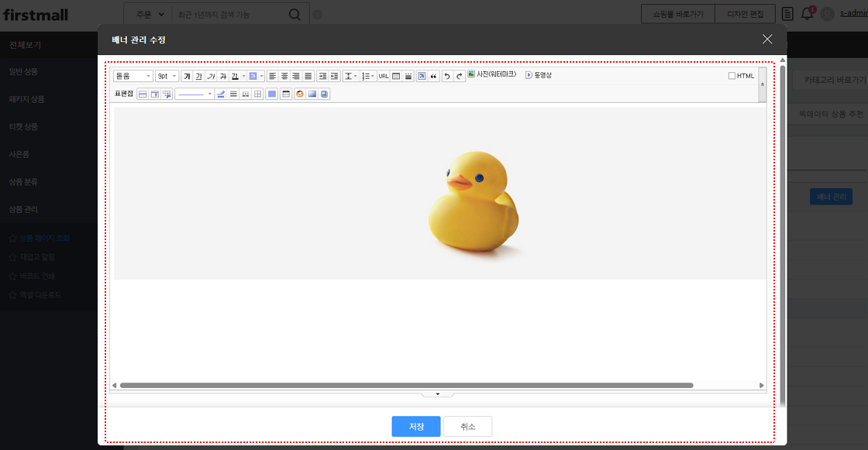Open 재입고 알림 favorite in the sidebar

(x=37, y=257)
